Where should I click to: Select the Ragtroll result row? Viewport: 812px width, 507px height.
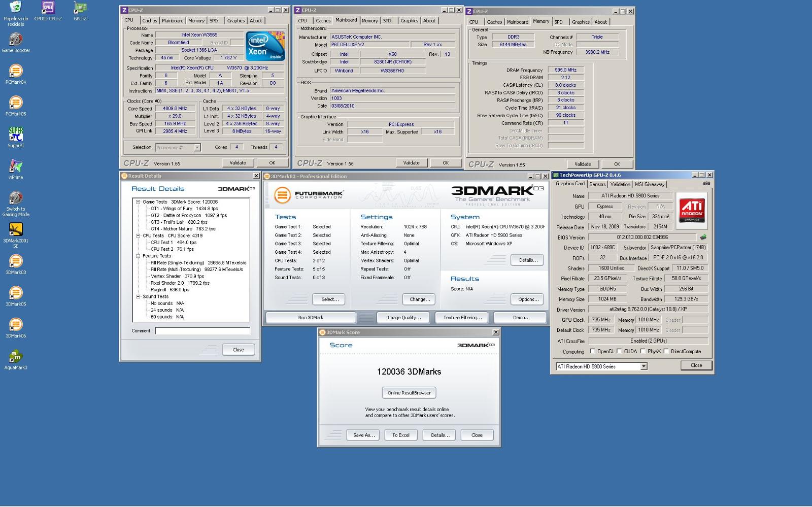170,290
